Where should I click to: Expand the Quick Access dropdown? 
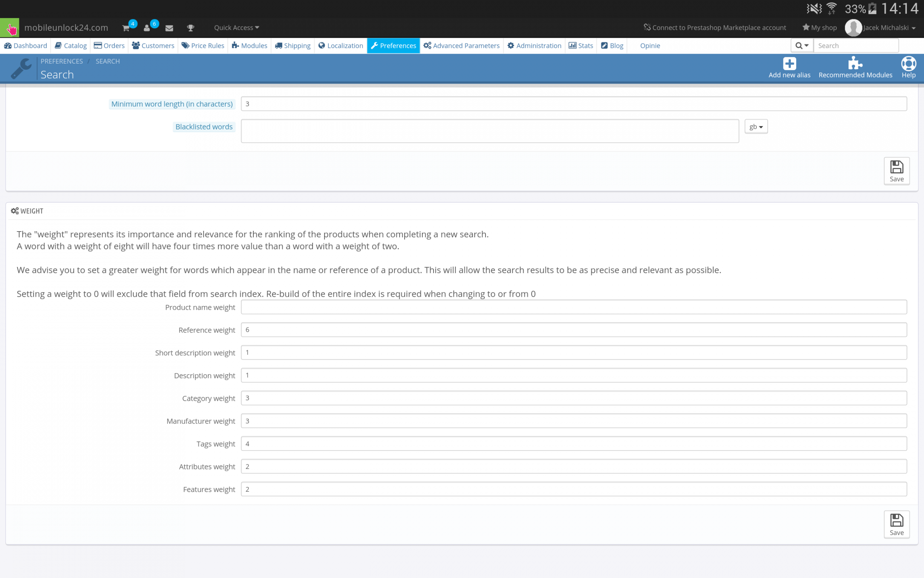(x=236, y=28)
